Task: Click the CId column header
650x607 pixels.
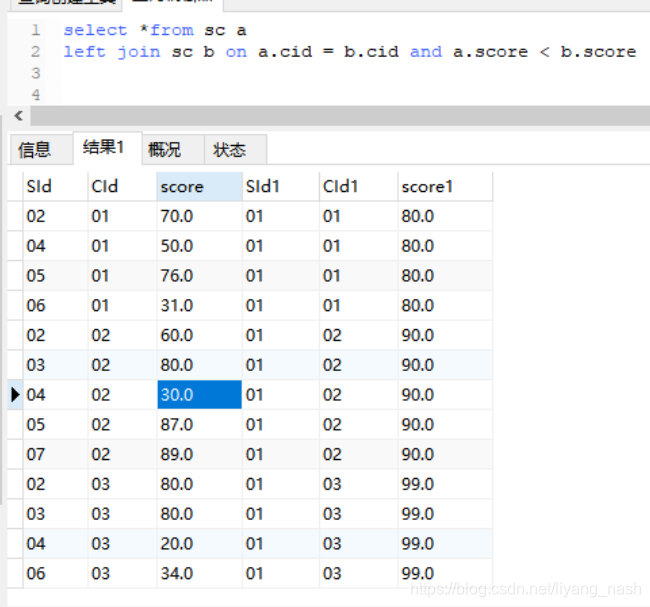Action: 122,187
